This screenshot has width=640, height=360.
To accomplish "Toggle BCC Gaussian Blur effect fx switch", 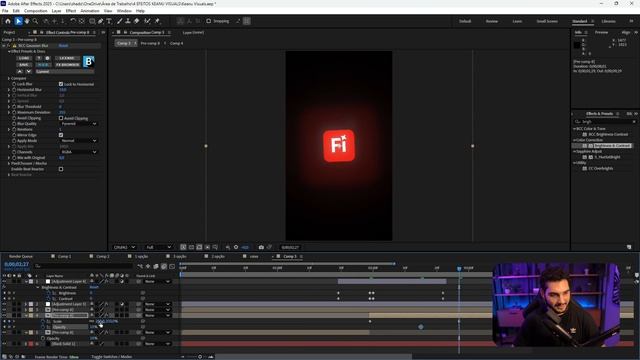I will click(9, 46).
